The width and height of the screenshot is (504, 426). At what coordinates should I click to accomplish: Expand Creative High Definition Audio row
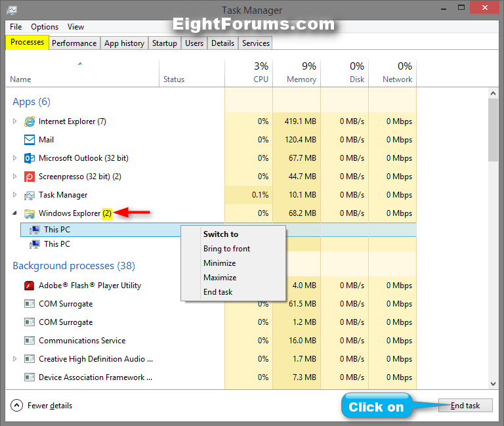pyautogui.click(x=14, y=358)
